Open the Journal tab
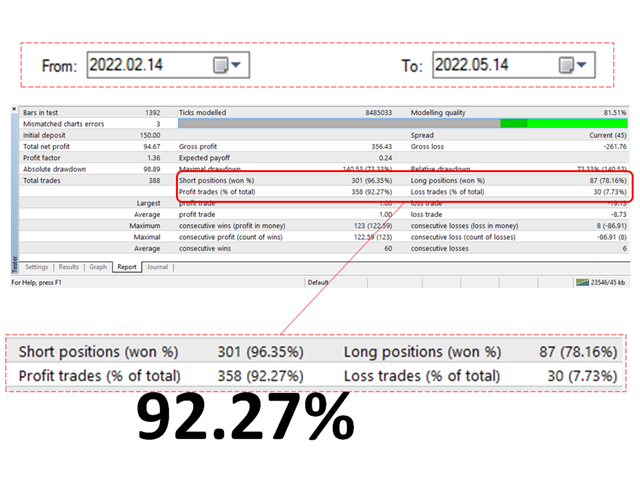 click(157, 267)
